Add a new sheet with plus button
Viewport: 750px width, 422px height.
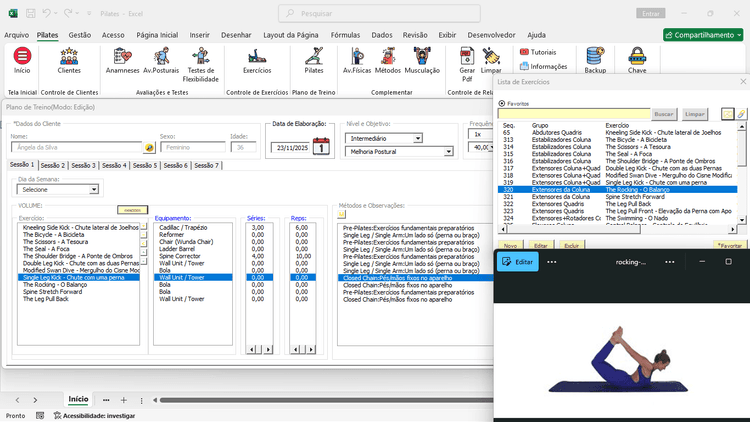(x=123, y=400)
